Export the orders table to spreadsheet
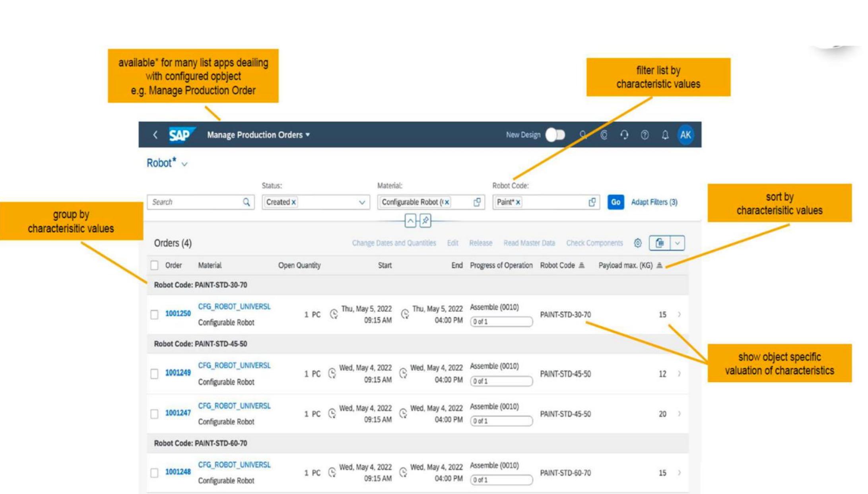 [x=660, y=243]
